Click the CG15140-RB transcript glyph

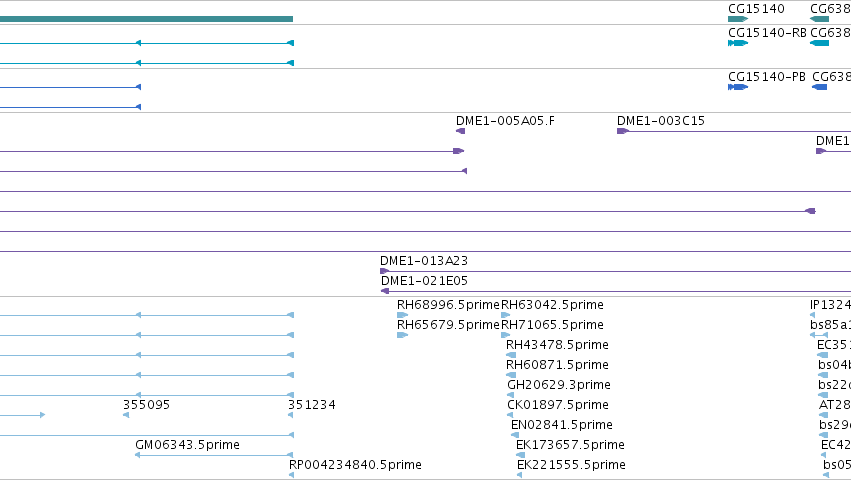[x=738, y=43]
